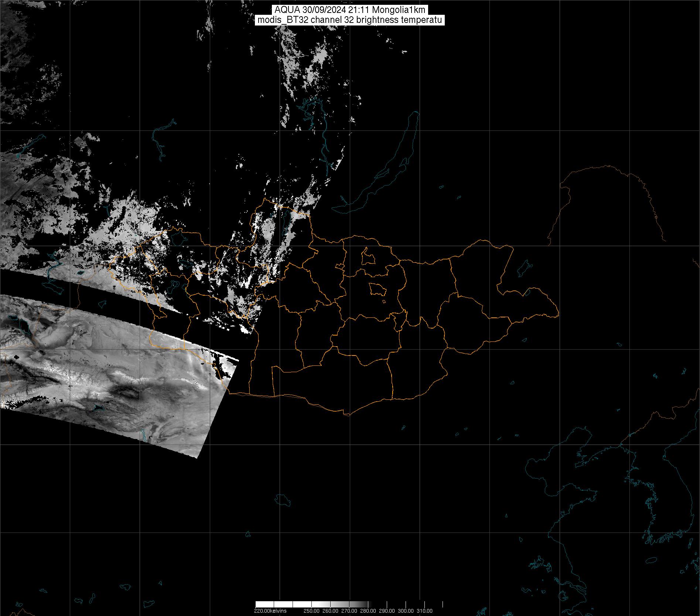Select the modis_BT32 channel 32 caption text

349,20
